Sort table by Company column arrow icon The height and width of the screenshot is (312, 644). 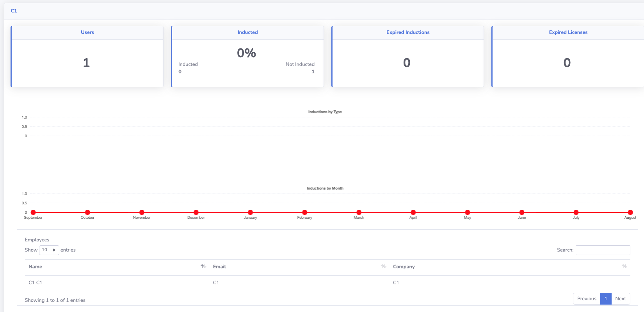[x=624, y=266]
